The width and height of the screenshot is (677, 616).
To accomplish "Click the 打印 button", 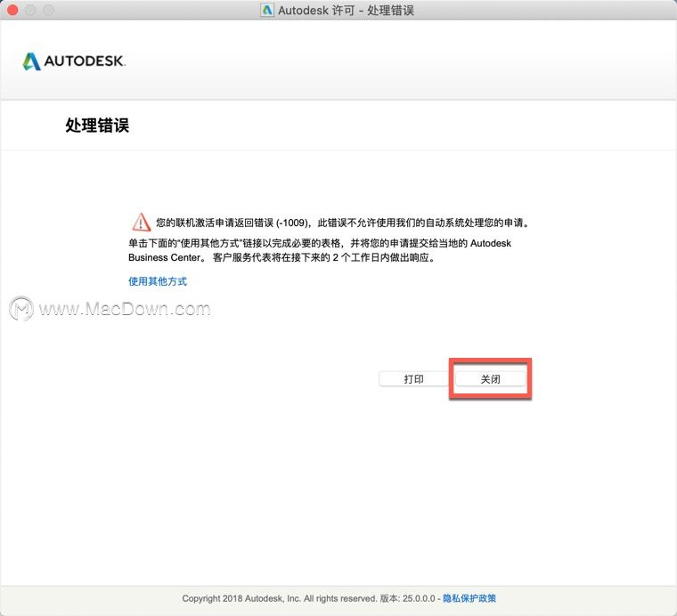I will point(413,379).
